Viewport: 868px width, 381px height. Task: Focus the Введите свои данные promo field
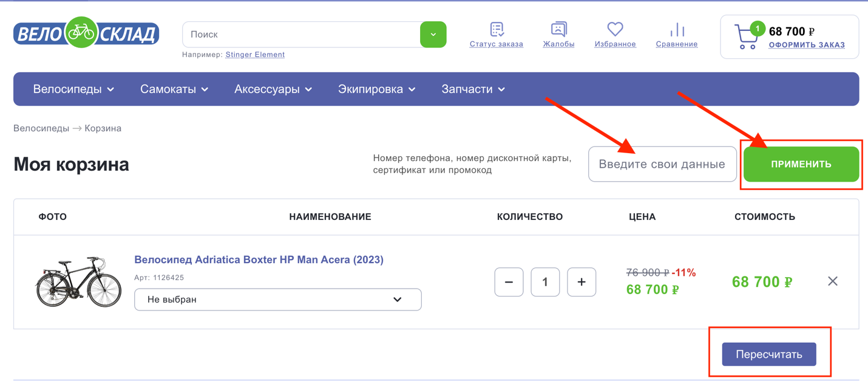pos(662,164)
